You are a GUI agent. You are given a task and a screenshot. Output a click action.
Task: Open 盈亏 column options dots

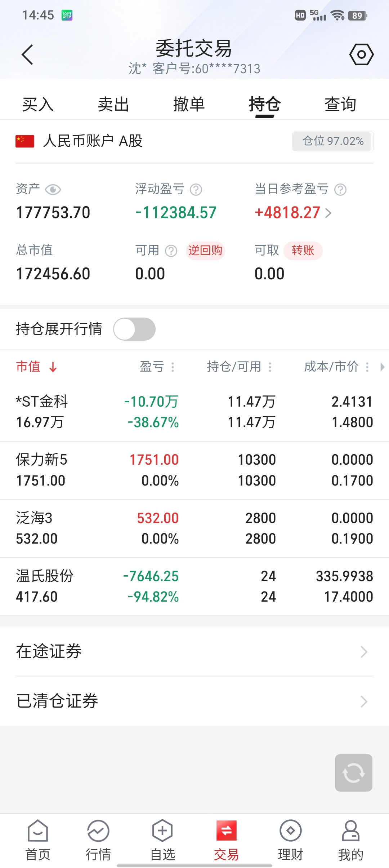coord(173,367)
